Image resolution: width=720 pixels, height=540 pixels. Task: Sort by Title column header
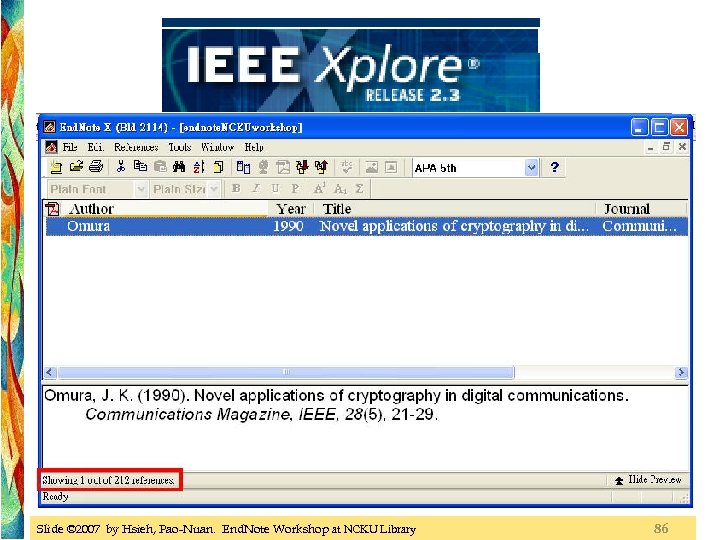tap(455, 209)
